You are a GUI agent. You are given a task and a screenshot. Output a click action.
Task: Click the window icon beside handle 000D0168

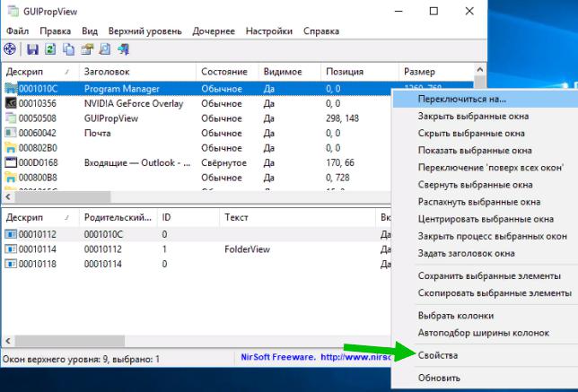[11, 162]
